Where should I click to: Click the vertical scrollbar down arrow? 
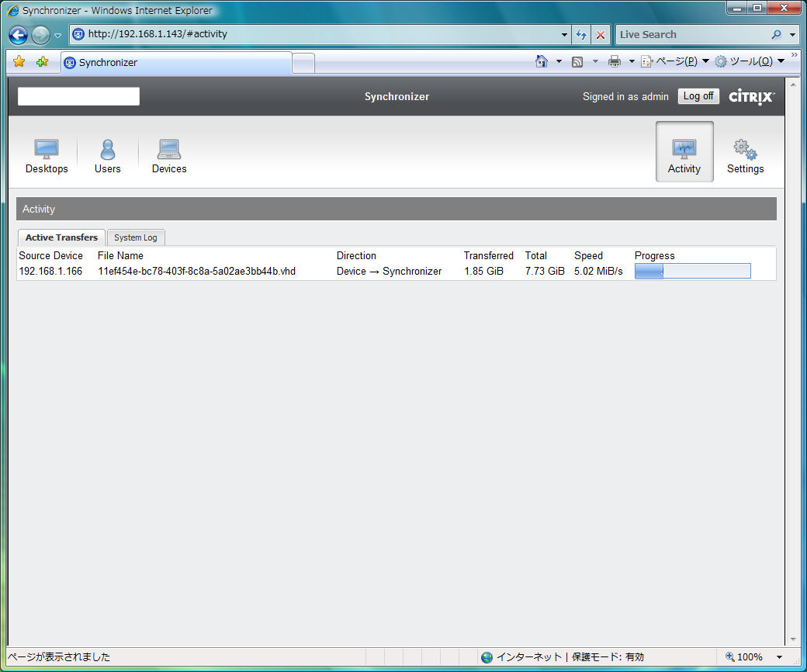pos(793,639)
